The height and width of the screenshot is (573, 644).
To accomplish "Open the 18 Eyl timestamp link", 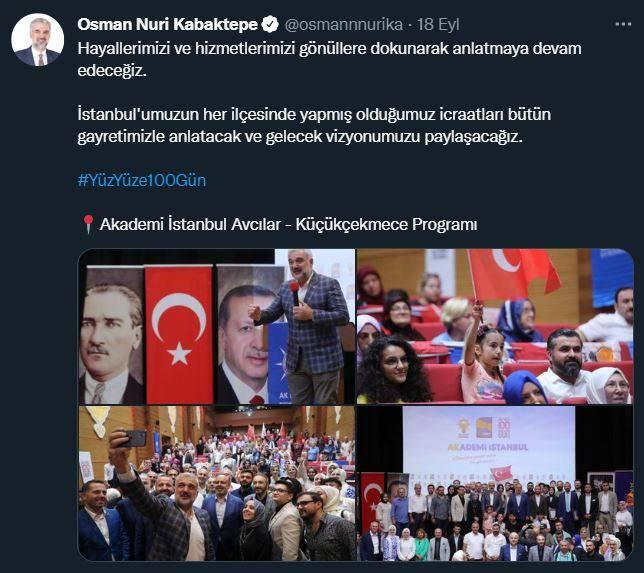I will point(438,25).
